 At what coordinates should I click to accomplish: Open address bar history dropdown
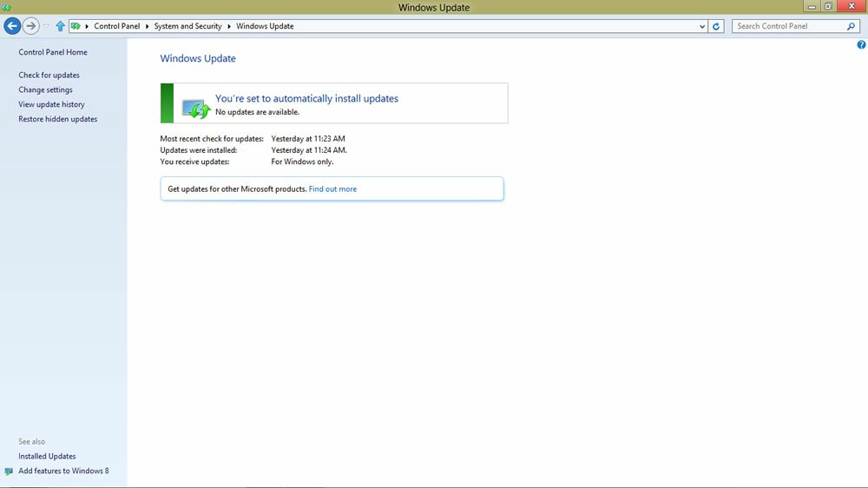pyautogui.click(x=702, y=26)
